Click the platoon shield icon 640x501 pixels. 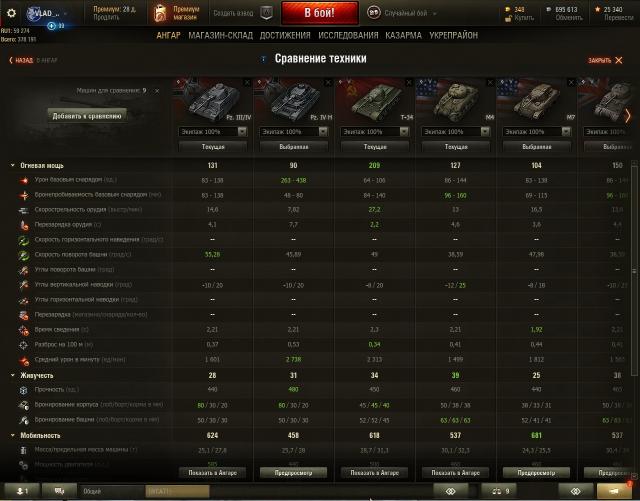[x=266, y=13]
